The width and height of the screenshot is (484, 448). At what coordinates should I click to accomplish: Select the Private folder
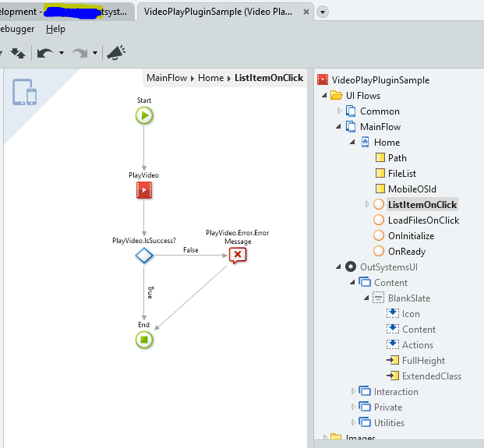[388, 407]
